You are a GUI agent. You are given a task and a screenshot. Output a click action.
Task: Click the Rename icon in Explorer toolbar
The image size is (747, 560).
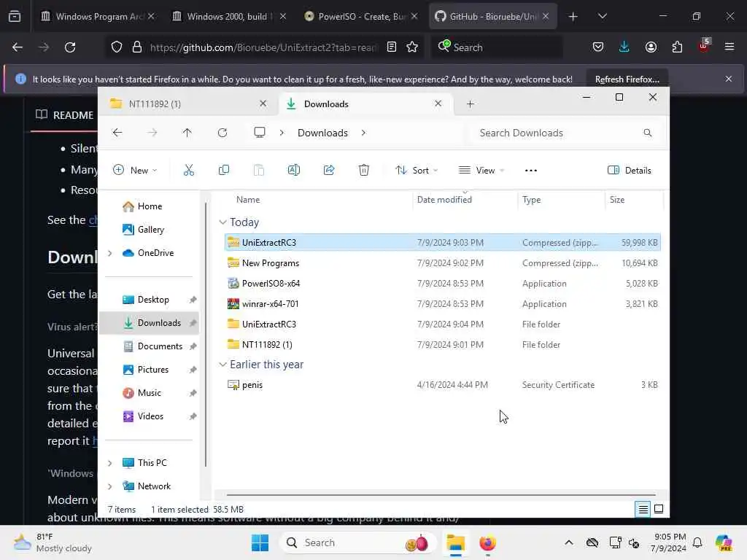click(294, 170)
